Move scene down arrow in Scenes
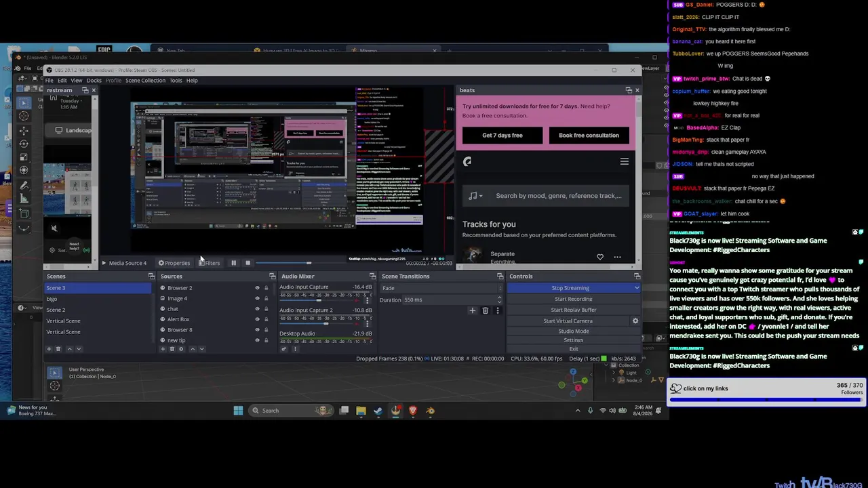 click(x=79, y=349)
